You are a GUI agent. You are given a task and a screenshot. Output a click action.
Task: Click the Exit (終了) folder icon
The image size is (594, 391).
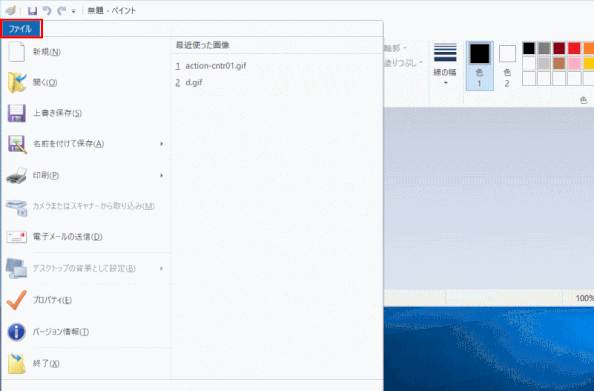click(x=17, y=363)
